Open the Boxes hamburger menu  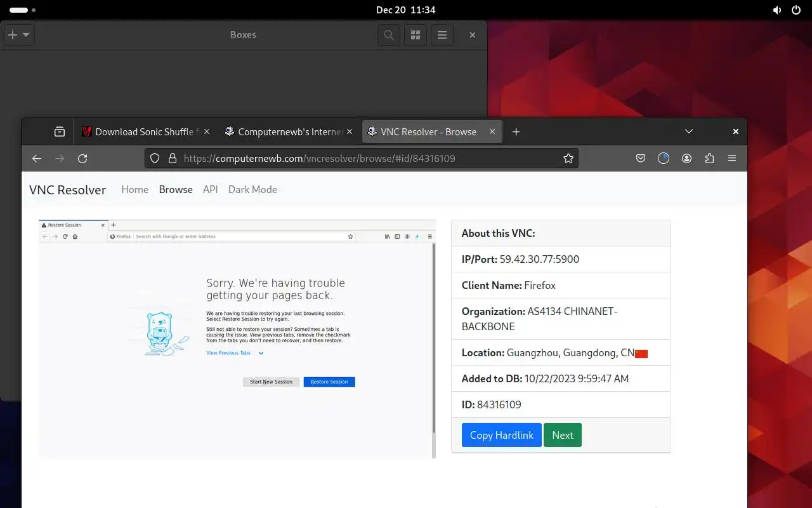pos(442,35)
